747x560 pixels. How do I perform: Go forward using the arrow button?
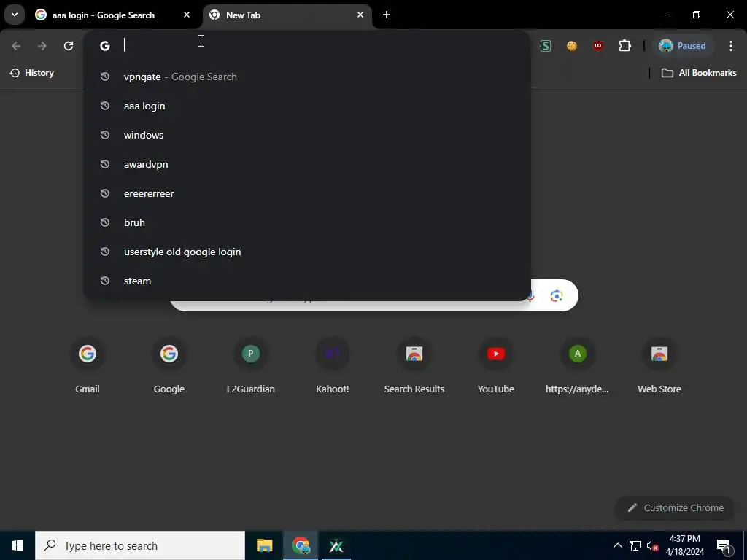click(x=42, y=46)
